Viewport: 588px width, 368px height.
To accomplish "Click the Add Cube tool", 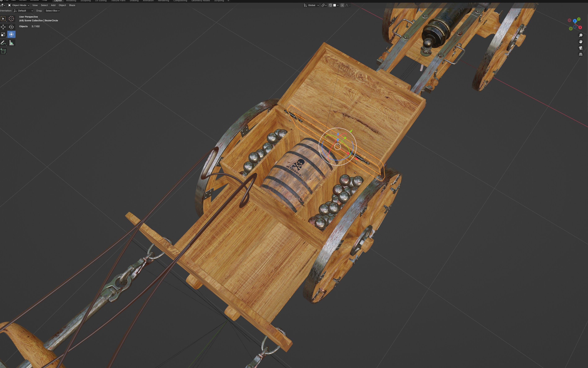I will click(x=3, y=51).
